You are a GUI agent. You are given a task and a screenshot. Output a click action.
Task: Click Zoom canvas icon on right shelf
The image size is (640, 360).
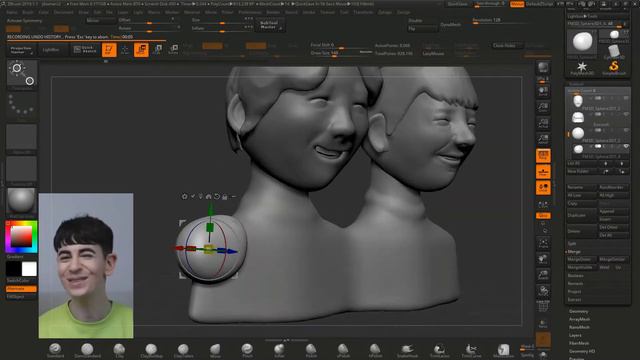pyautogui.click(x=543, y=108)
